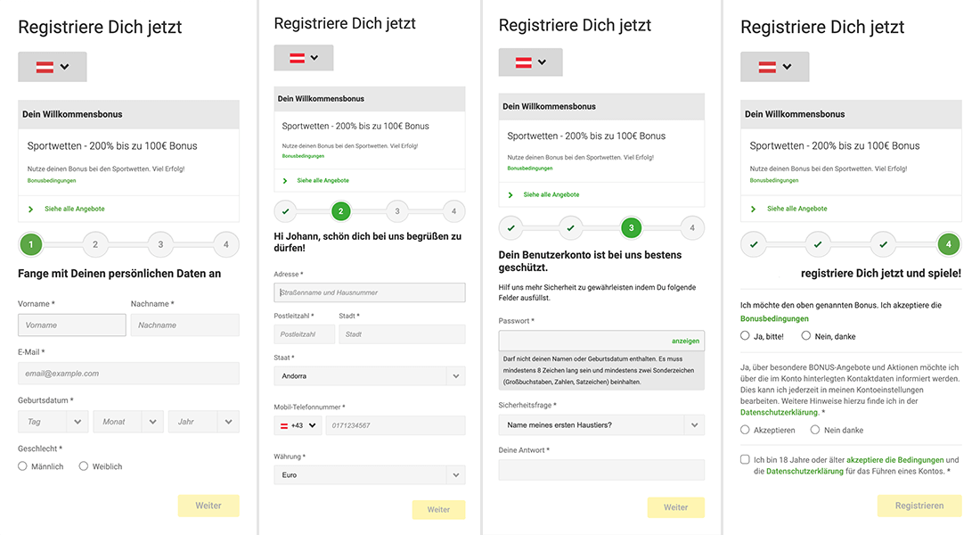Click the green step 4 indicator circle
The height and width of the screenshot is (535, 980).
pos(948,243)
